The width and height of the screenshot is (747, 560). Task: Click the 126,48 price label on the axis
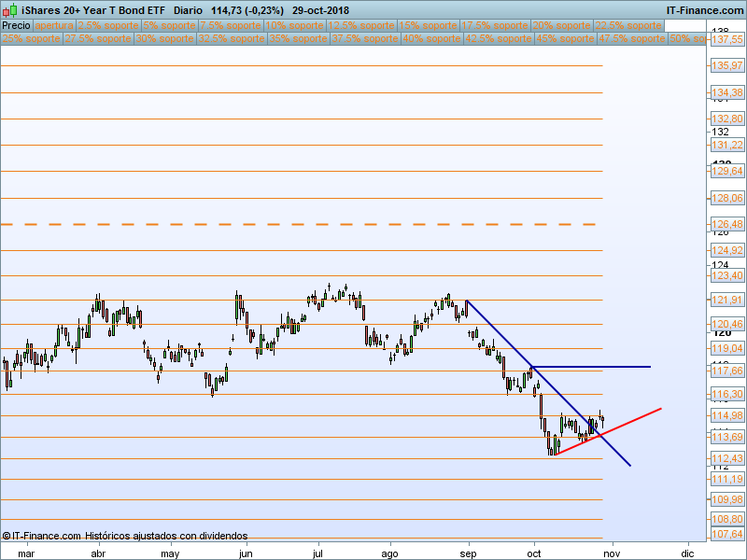point(726,225)
